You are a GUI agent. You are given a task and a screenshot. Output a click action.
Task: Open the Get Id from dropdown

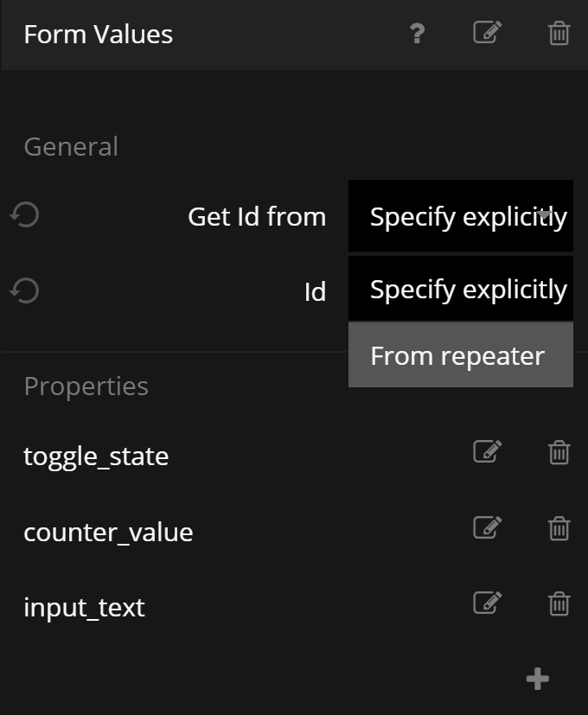(x=460, y=216)
